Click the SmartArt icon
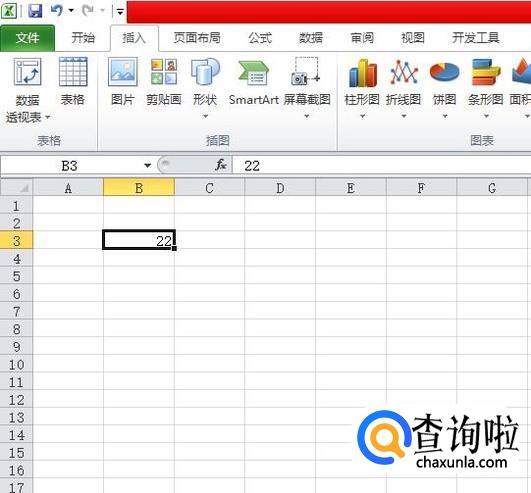This screenshot has width=531, height=493. [254, 72]
